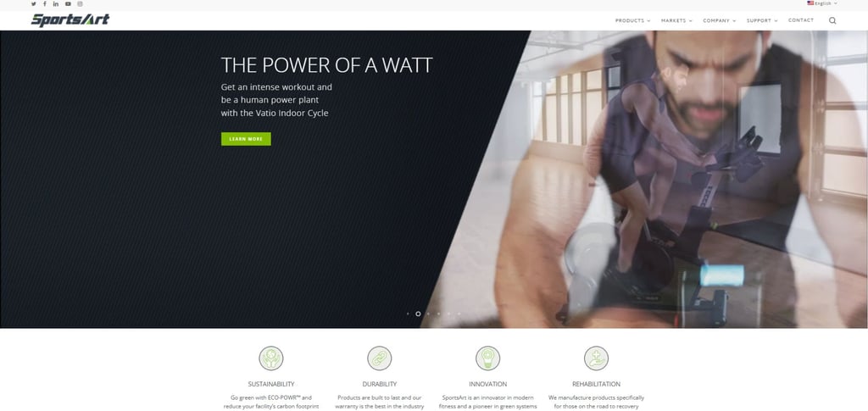Expand the Products menu

(x=632, y=20)
